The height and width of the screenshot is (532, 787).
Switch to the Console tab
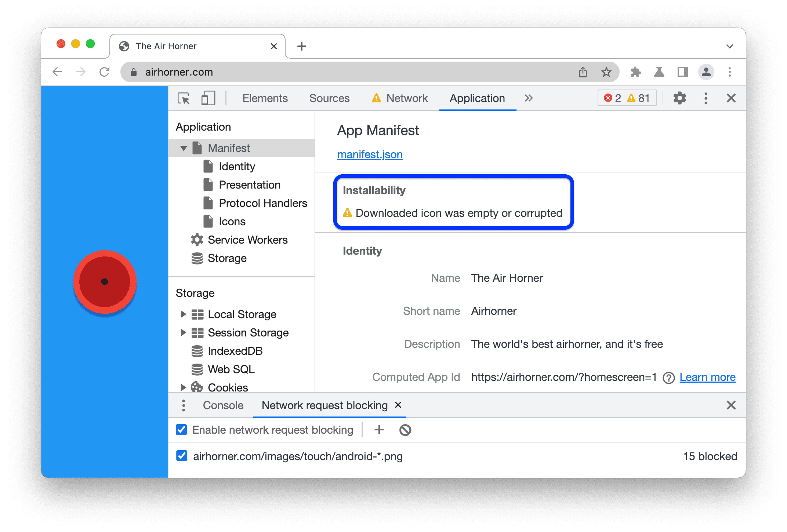click(x=224, y=405)
